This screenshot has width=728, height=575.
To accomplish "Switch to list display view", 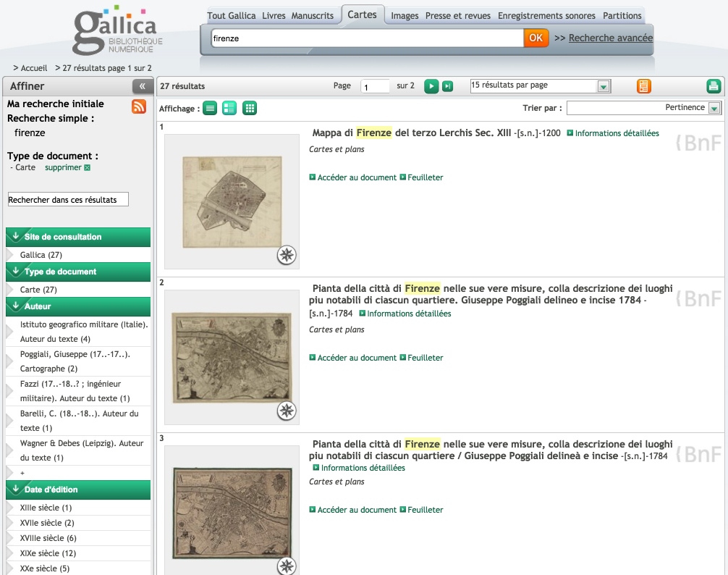I will click(x=210, y=108).
